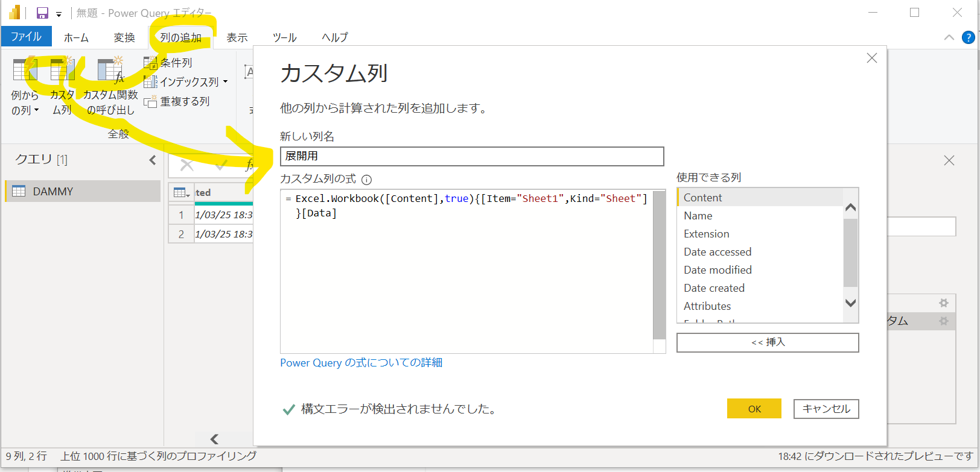This screenshot has height=472, width=980.
Task: Click the 新しい列名 input field
Action: tap(472, 156)
